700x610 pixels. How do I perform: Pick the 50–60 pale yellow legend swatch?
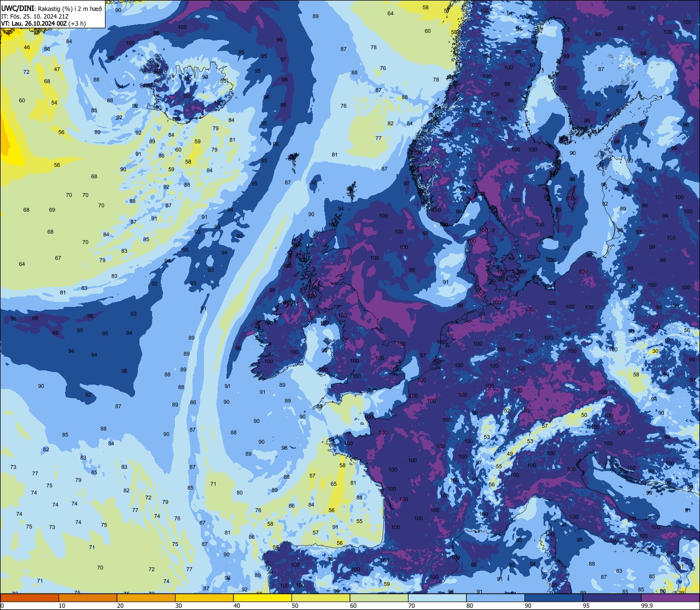[320, 598]
